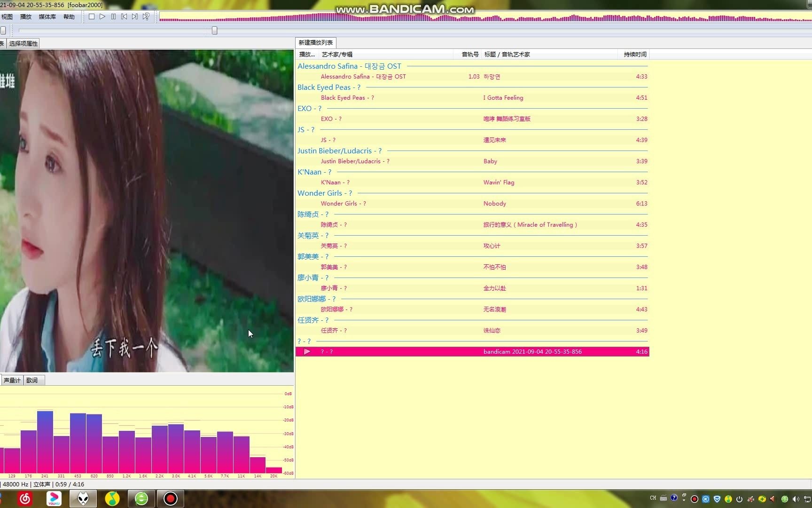Open the system volume speaker icon
812x508 pixels.
796,499
